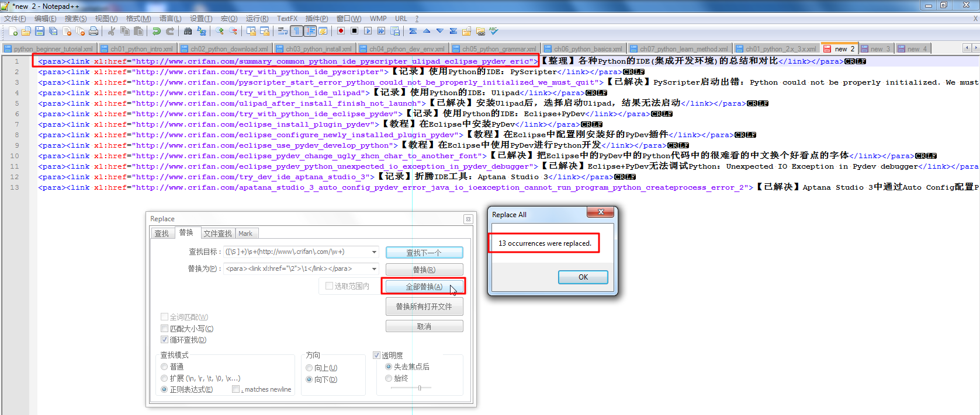Click the Save All toolbar icon
Screen dimensions: 980x415
point(53,31)
